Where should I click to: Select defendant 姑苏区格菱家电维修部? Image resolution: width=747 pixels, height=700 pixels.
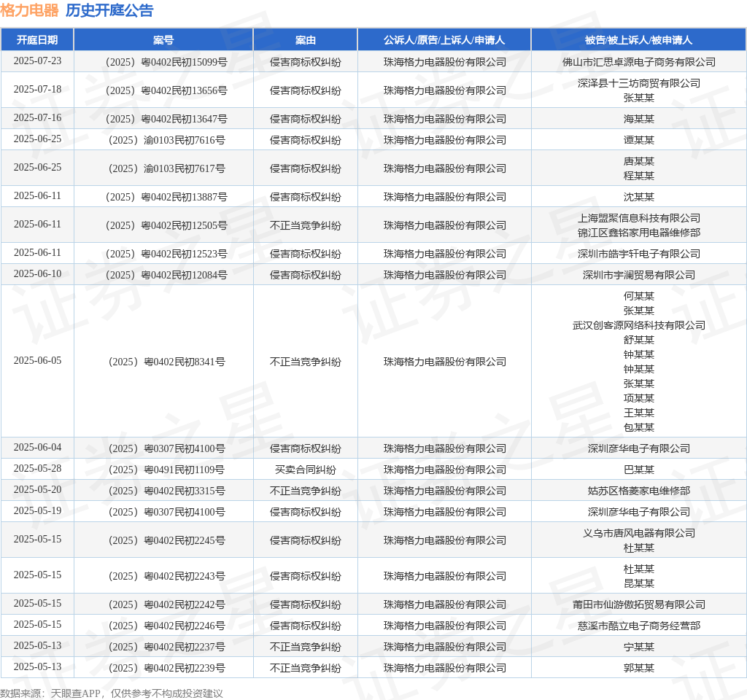pyautogui.click(x=639, y=491)
